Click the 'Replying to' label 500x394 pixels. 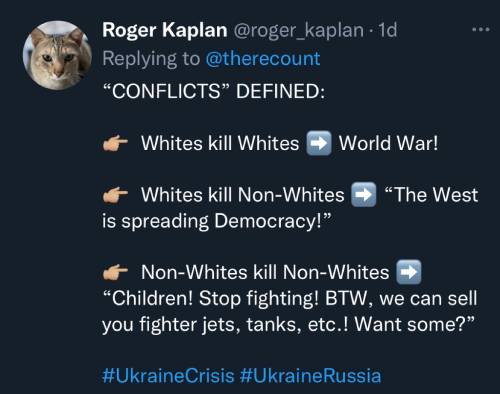[x=151, y=59]
